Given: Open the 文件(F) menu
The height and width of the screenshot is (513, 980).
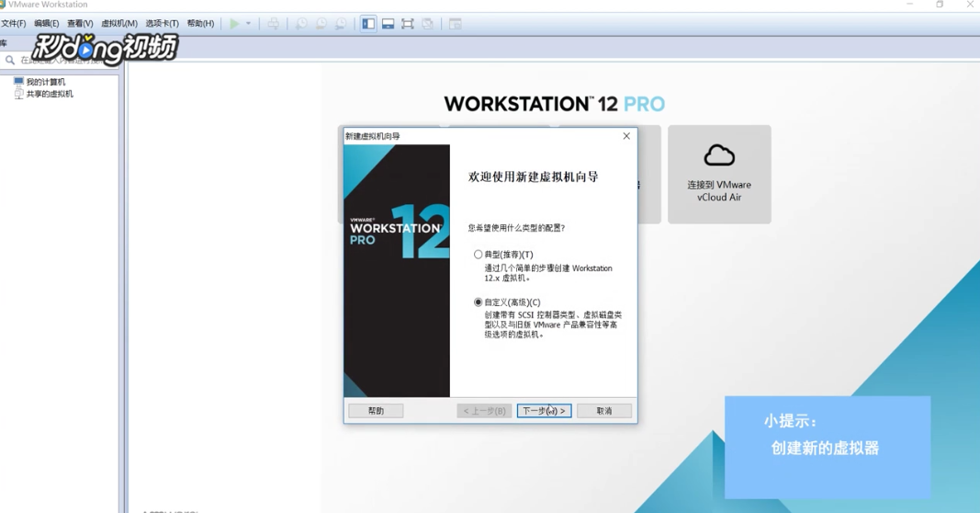Looking at the screenshot, I should (x=13, y=24).
